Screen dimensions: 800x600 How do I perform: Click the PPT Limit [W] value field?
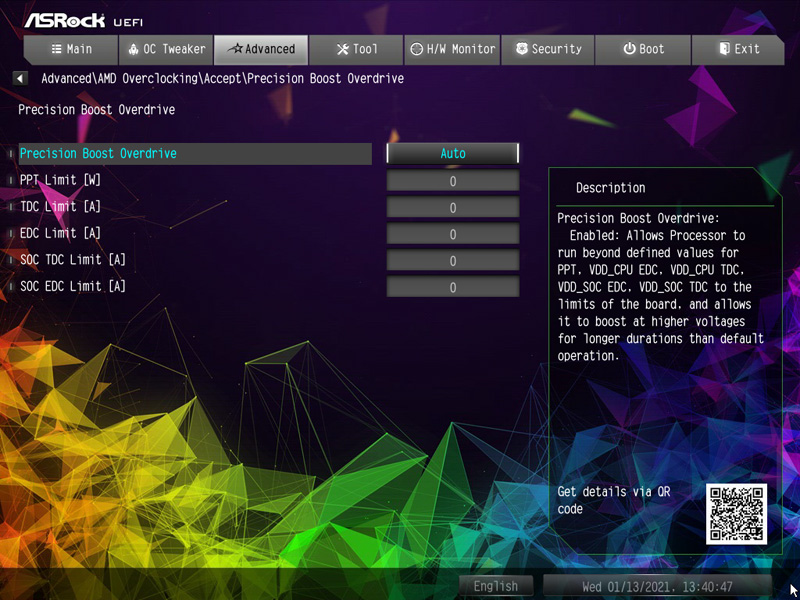tap(453, 181)
